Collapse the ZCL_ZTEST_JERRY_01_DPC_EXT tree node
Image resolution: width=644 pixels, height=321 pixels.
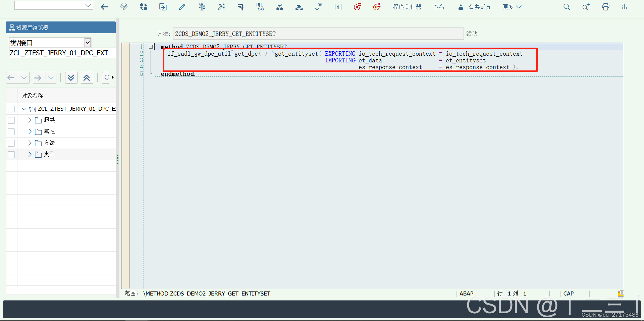pos(23,109)
